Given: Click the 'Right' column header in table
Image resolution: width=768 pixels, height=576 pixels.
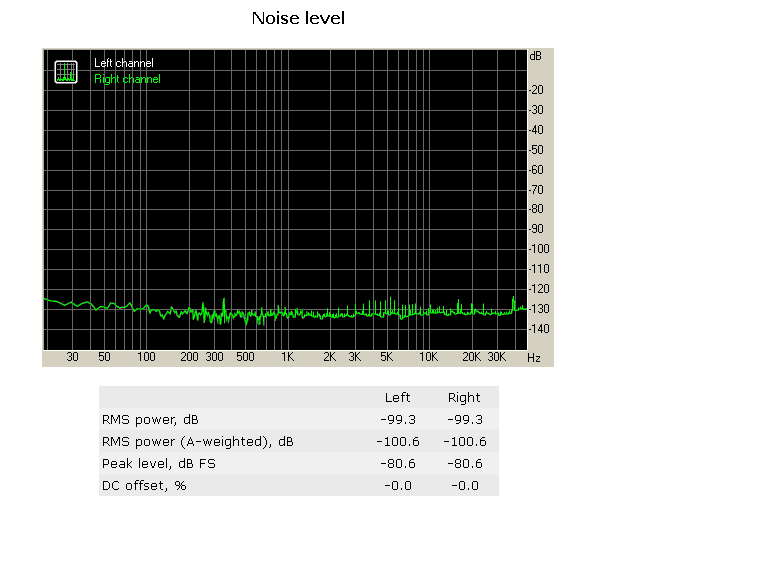Looking at the screenshot, I should [x=464, y=397].
